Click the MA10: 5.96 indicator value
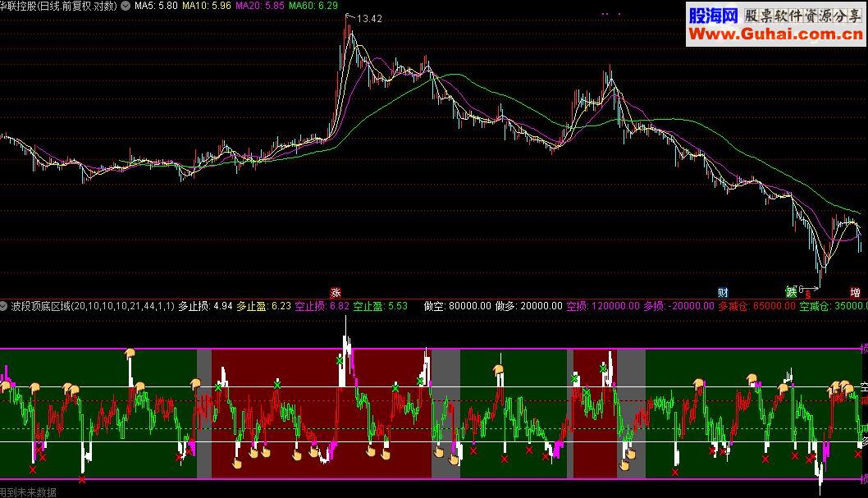Screen dimensions: 868x498 point(207,6)
